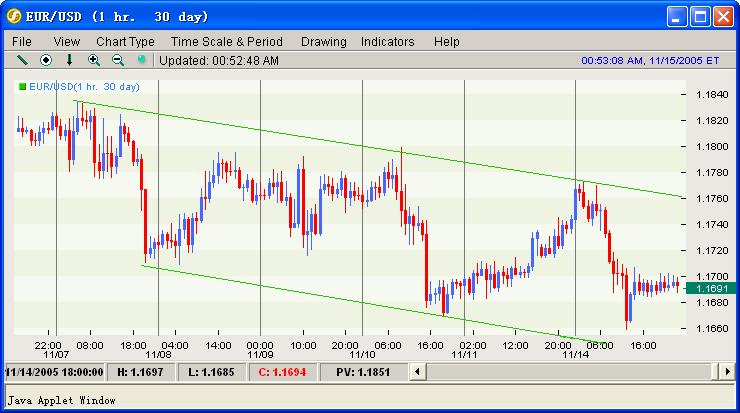The height and width of the screenshot is (413, 740).
Task: Click the red C: 1.1694 close value
Action: pos(282,372)
